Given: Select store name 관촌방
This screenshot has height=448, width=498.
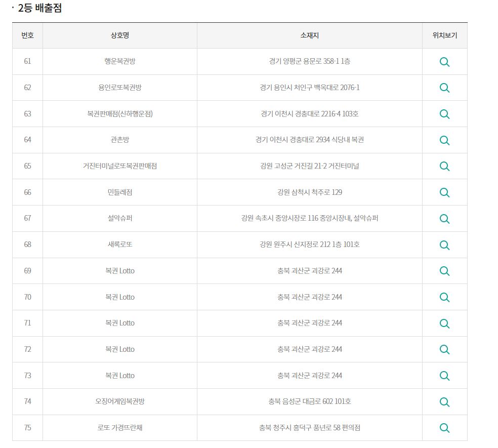Looking at the screenshot, I should pos(120,140).
